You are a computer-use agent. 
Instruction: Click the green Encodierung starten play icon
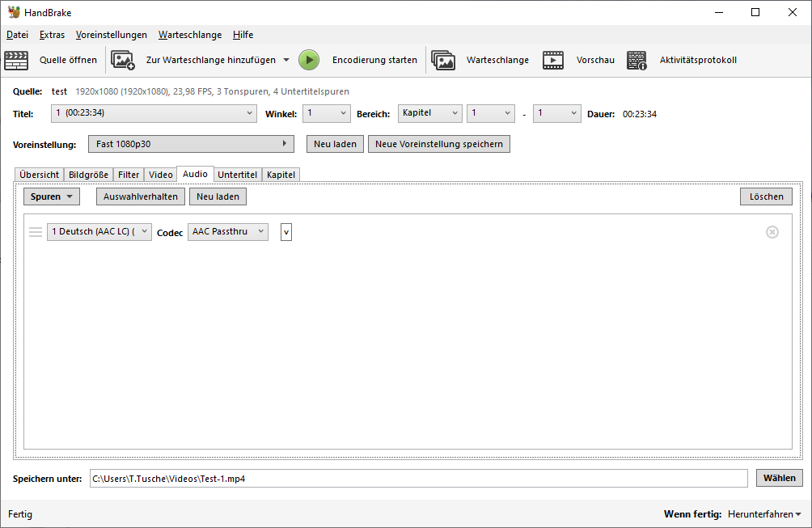point(309,60)
